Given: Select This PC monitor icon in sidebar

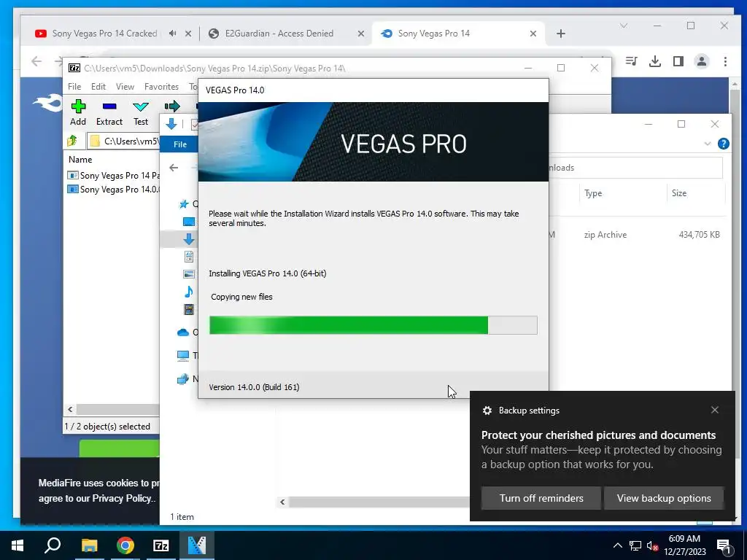Looking at the screenshot, I should click(x=183, y=355).
